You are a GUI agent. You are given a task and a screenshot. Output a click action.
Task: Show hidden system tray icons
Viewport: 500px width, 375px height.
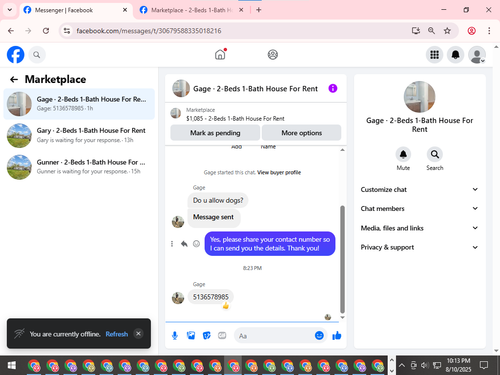click(402, 365)
